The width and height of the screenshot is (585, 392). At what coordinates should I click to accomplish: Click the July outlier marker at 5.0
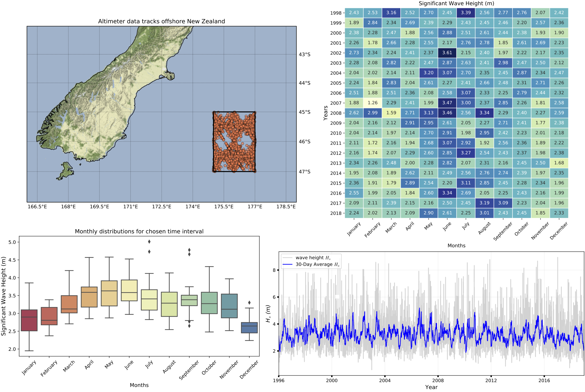[x=149, y=242]
